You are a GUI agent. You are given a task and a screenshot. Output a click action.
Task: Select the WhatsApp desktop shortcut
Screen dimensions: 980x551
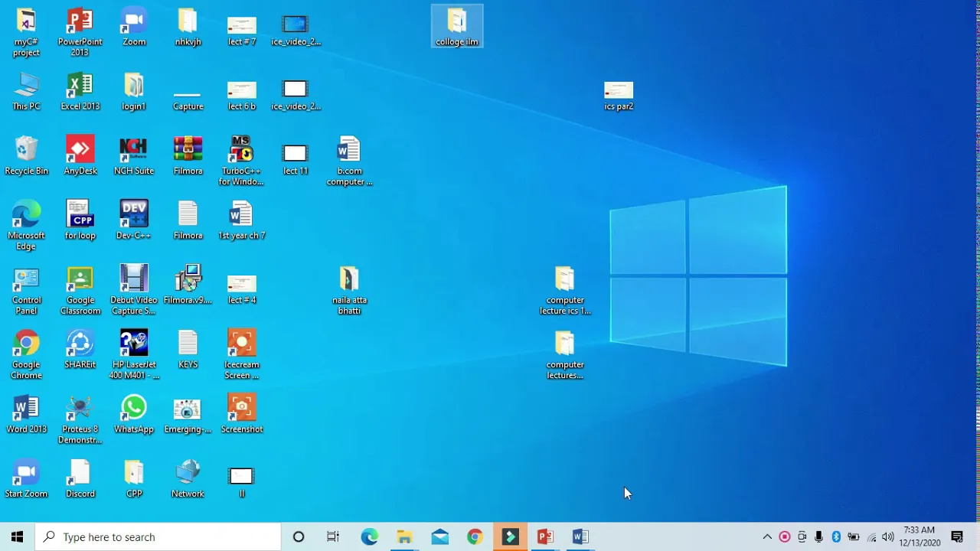coord(134,414)
